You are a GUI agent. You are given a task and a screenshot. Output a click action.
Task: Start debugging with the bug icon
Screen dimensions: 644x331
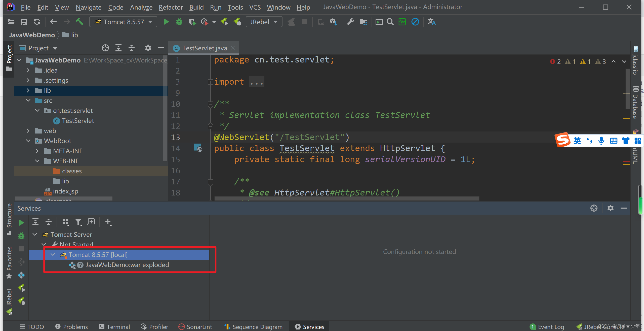click(179, 22)
